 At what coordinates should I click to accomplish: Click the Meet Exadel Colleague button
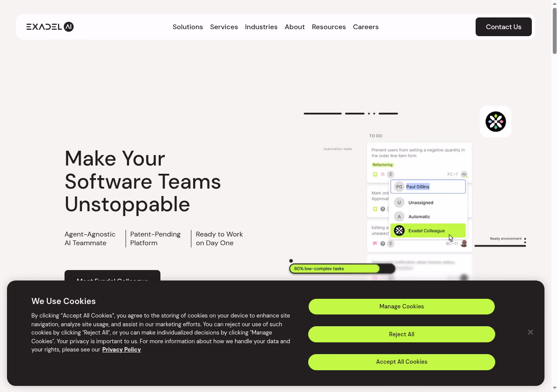(x=112, y=276)
